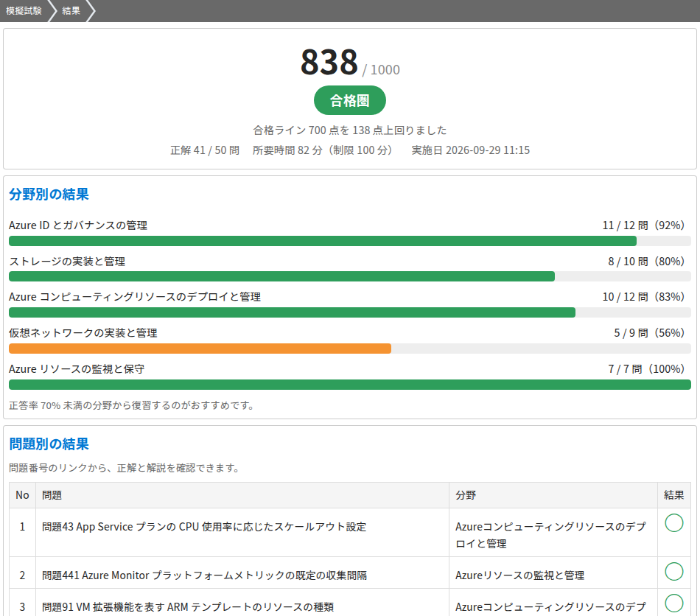Screen dimensions: 700x616
Task: Click the 7 / 7 問 (100%) score
Action: pyautogui.click(x=646, y=369)
